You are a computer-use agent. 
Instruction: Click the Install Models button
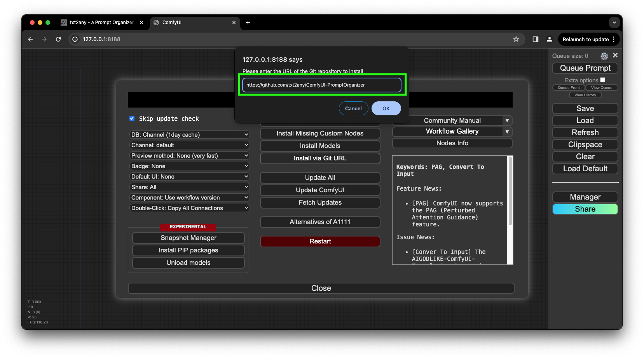point(320,146)
